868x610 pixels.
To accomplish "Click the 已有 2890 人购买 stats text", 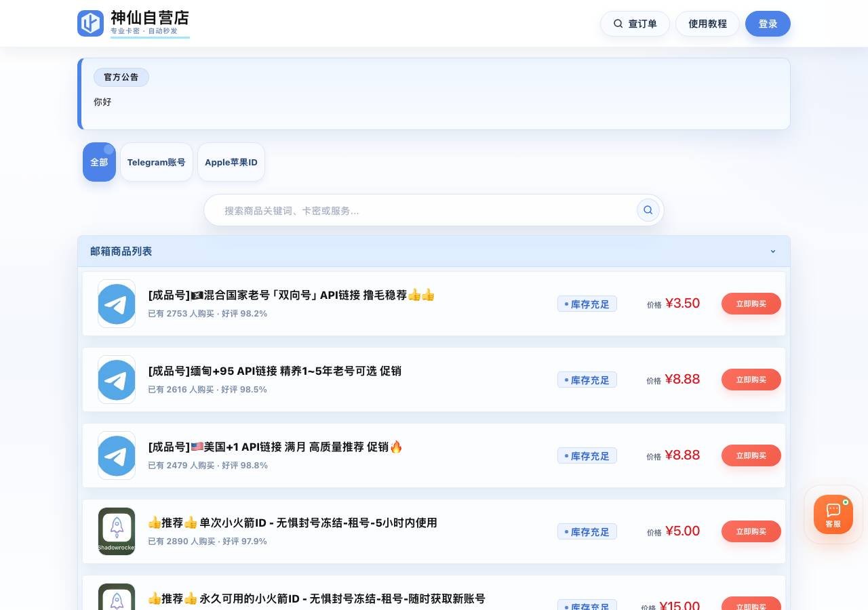I will pyautogui.click(x=208, y=542).
